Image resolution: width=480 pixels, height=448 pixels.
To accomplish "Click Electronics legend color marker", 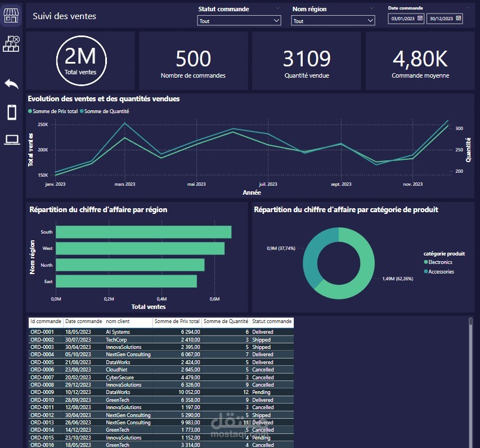I will coord(425,262).
